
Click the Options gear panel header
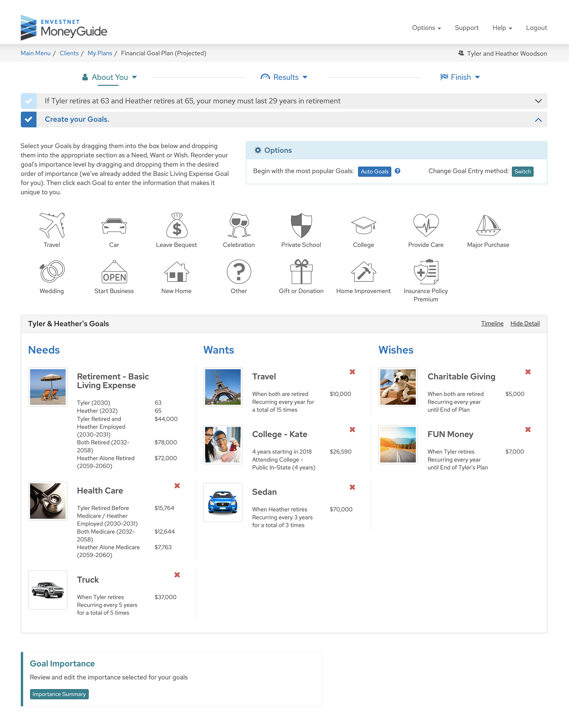pos(397,150)
